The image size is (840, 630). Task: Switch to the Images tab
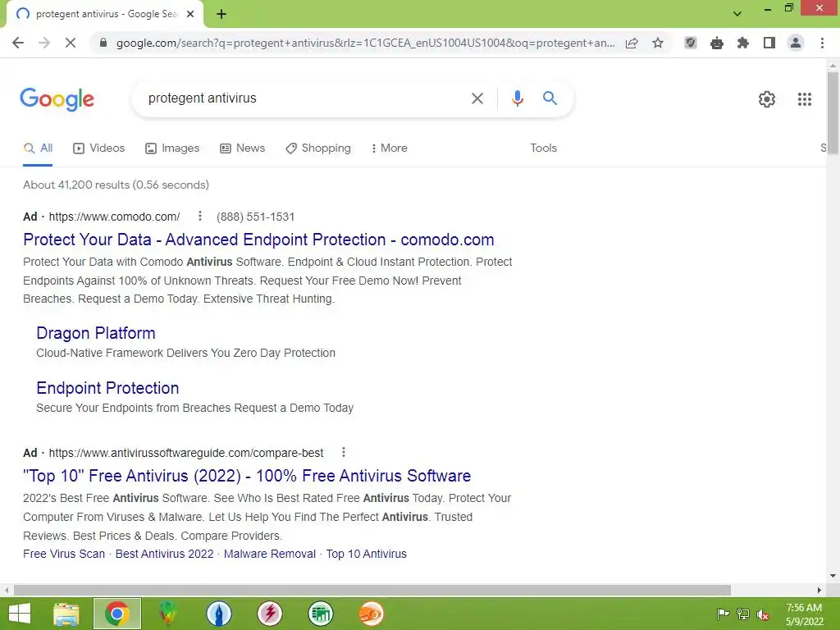pyautogui.click(x=172, y=148)
